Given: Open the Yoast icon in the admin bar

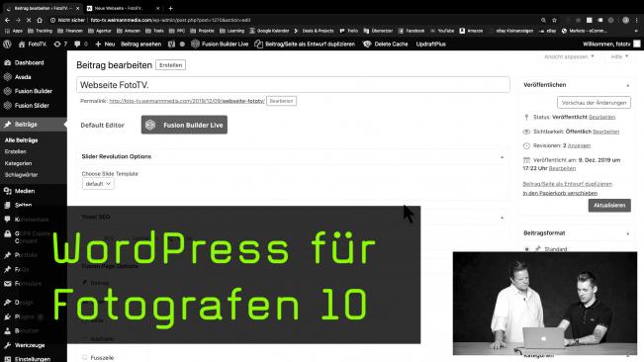Looking at the screenshot, I should point(171,44).
